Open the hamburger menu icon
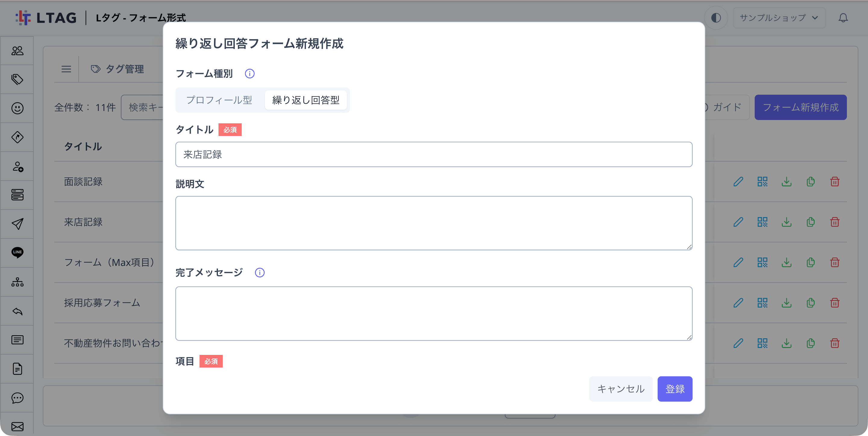Image resolution: width=868 pixels, height=436 pixels. 66,69
